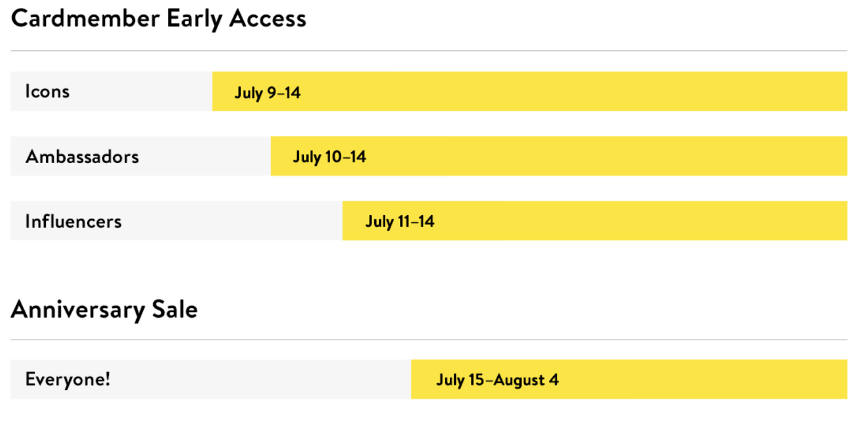This screenshot has height=439, width=868.
Task: Click the July 11–14 date text
Action: [399, 222]
